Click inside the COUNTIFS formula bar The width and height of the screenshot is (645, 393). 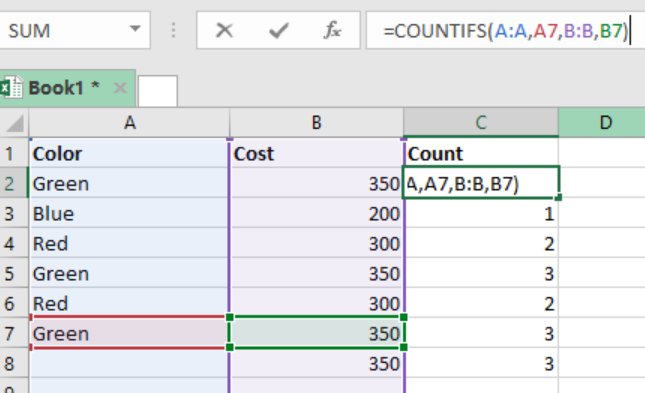(x=505, y=30)
